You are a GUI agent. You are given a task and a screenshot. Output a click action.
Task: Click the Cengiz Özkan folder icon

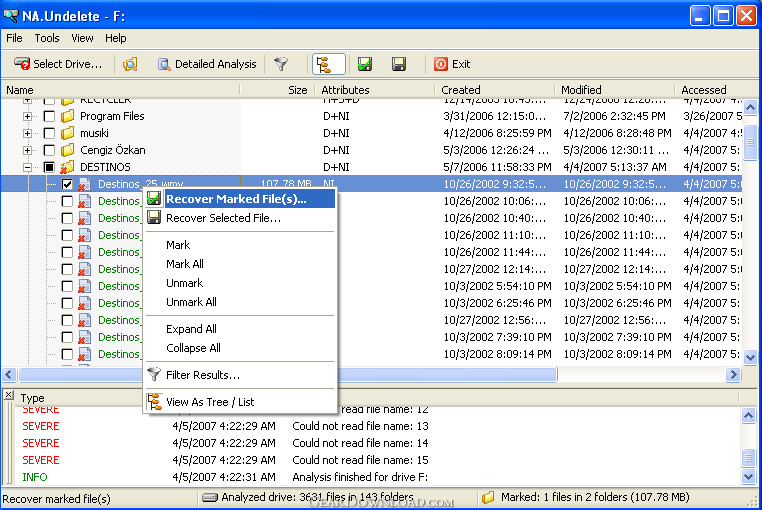coord(68,150)
